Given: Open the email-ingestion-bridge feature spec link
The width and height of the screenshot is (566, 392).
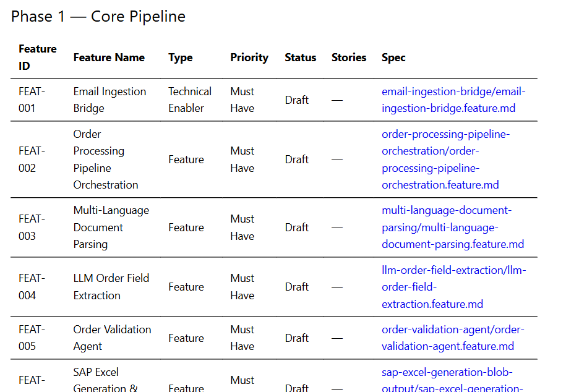Looking at the screenshot, I should click(x=453, y=100).
